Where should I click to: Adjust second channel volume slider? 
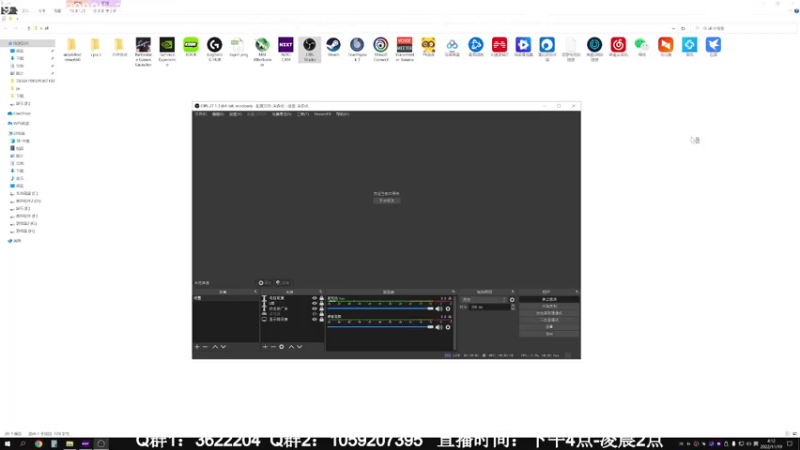coord(381,327)
